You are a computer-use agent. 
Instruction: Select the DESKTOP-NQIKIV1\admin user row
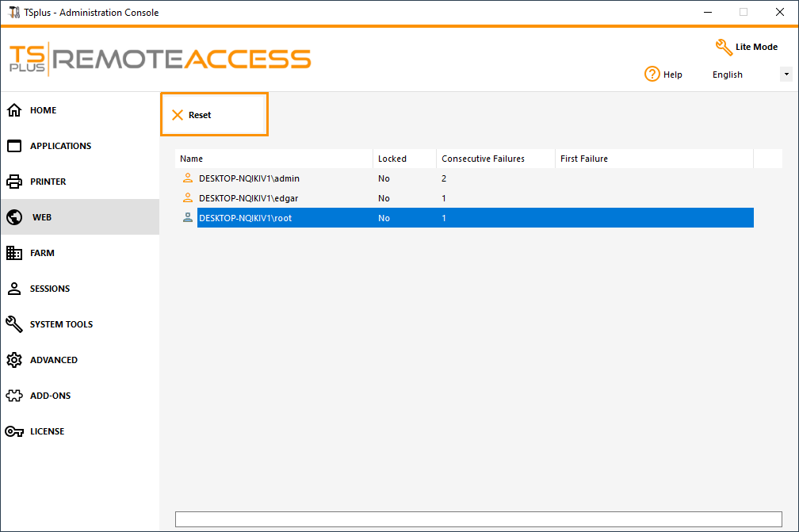click(x=252, y=178)
